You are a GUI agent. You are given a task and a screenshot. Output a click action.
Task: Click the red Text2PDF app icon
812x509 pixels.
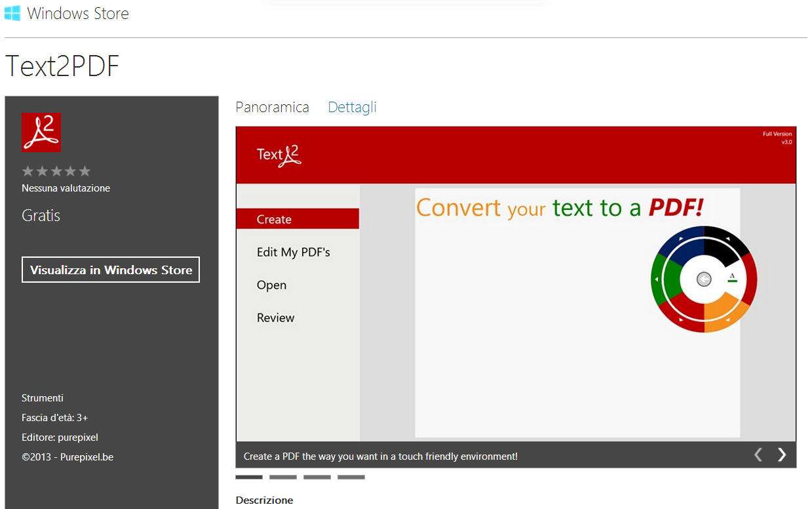pyautogui.click(x=41, y=132)
